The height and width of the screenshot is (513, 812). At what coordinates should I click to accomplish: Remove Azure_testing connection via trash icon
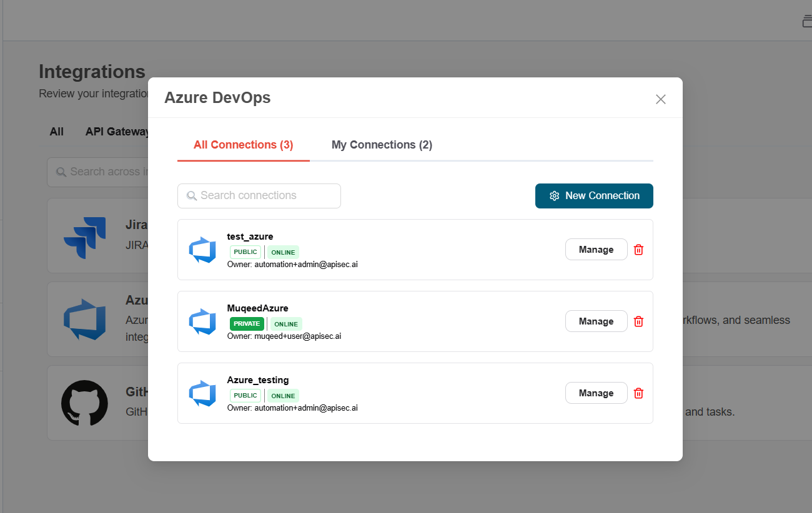(x=638, y=393)
